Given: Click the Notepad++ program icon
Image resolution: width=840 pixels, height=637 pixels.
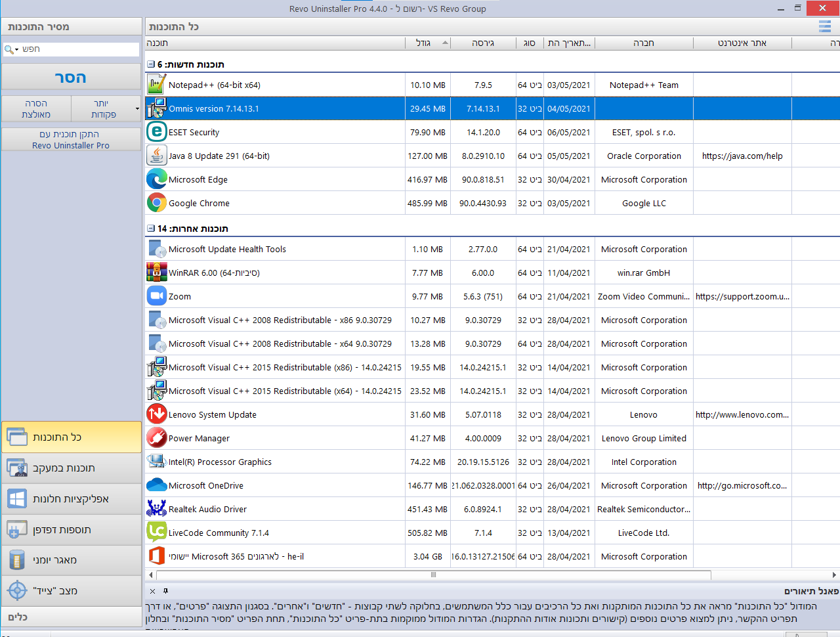Looking at the screenshot, I should click(x=156, y=85).
